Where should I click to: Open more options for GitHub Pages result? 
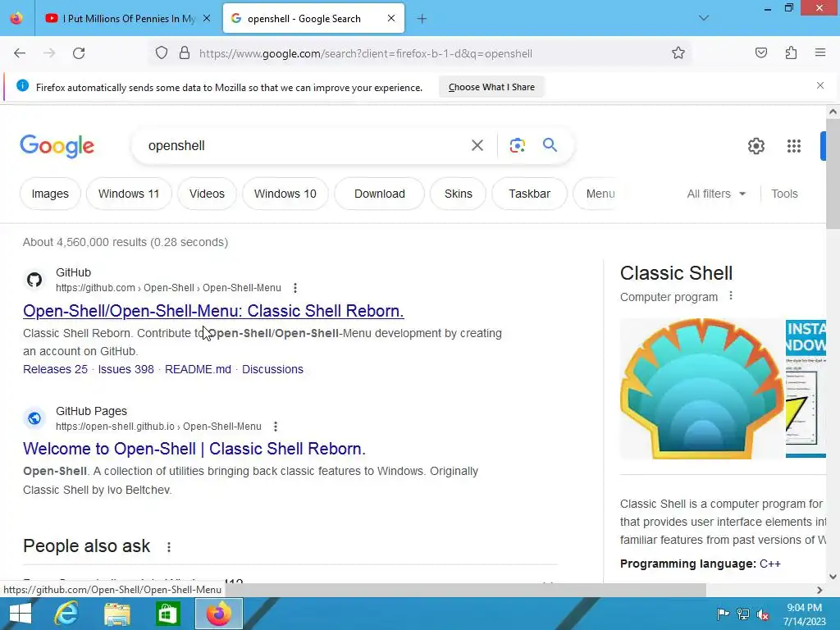click(276, 427)
